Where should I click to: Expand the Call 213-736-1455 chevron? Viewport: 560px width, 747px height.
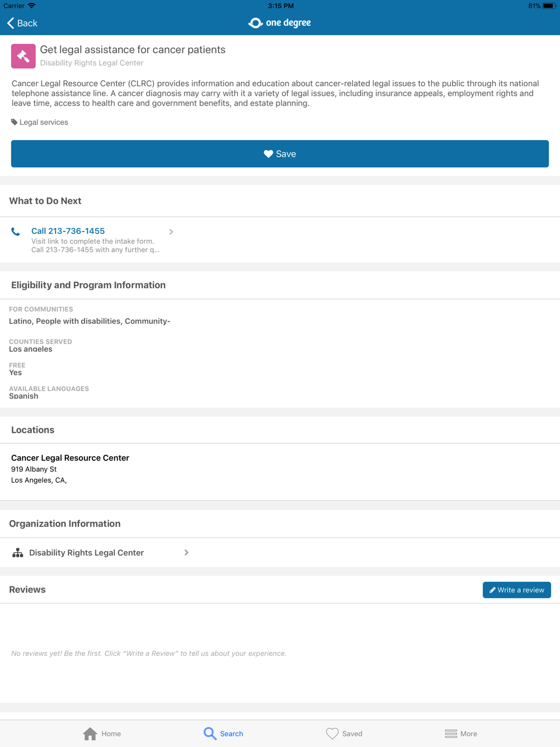tap(171, 232)
